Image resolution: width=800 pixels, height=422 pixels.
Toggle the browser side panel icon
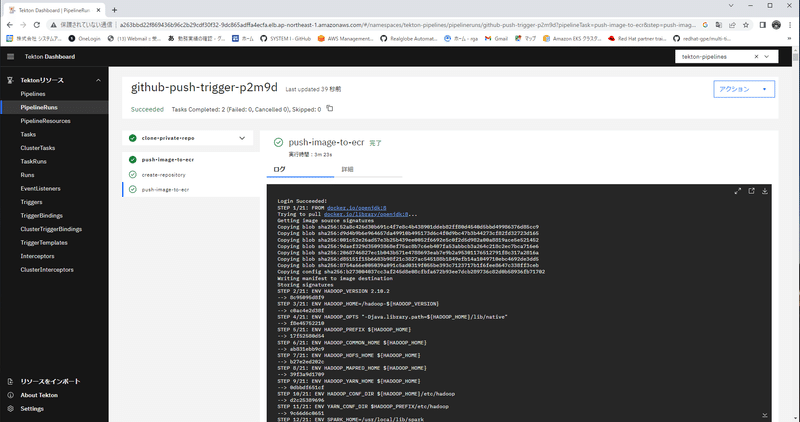point(763,24)
